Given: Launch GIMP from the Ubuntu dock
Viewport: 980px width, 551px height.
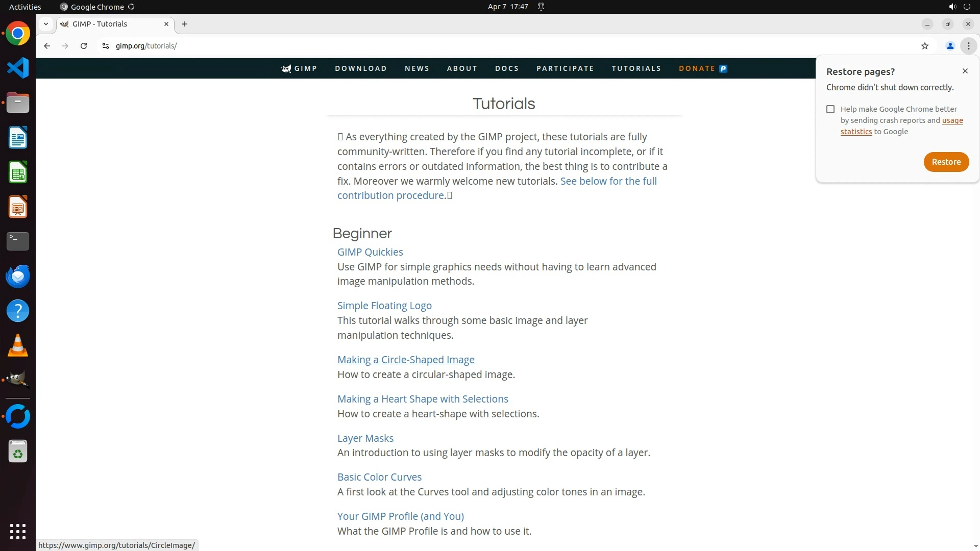Looking at the screenshot, I should coord(18,380).
